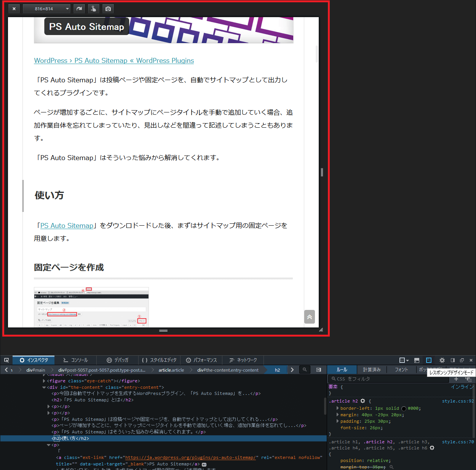Toggle responsive design mode icon in toolbar

pyautogui.click(x=428, y=360)
